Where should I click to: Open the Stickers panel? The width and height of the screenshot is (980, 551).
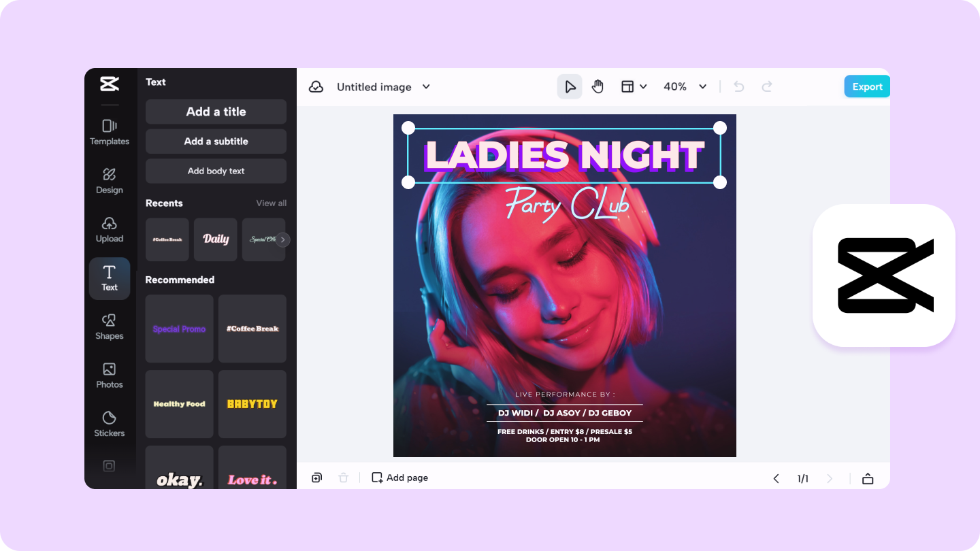[x=110, y=424]
